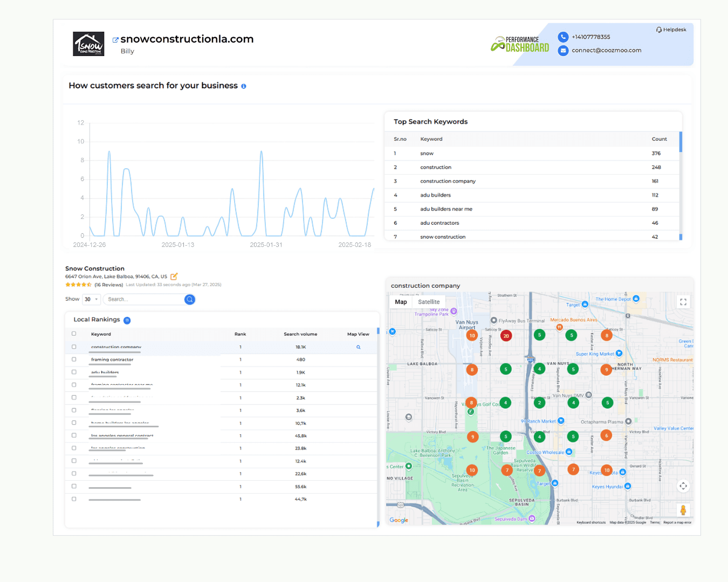This screenshot has height=582, width=728.
Task: Check the framing contractor row checkbox
Action: click(x=74, y=359)
